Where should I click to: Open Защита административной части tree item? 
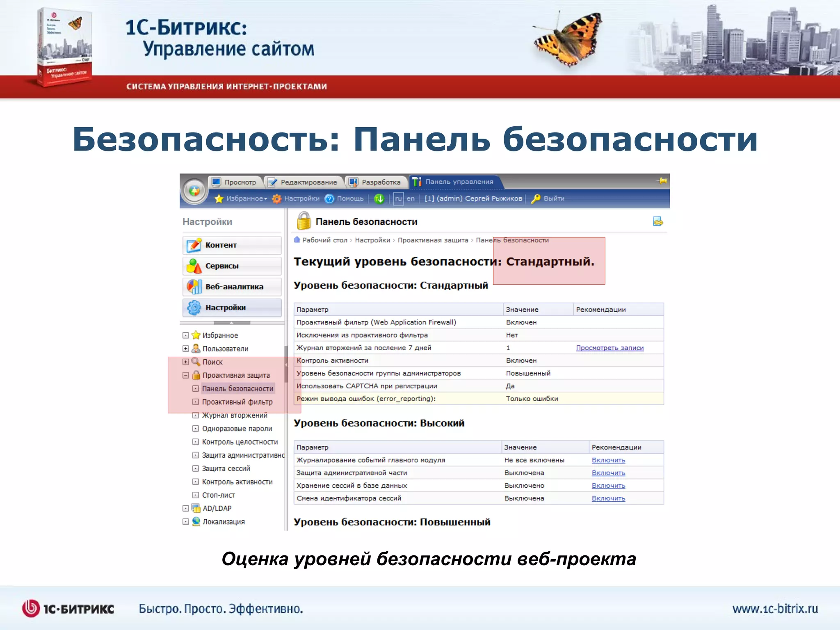pos(243,455)
